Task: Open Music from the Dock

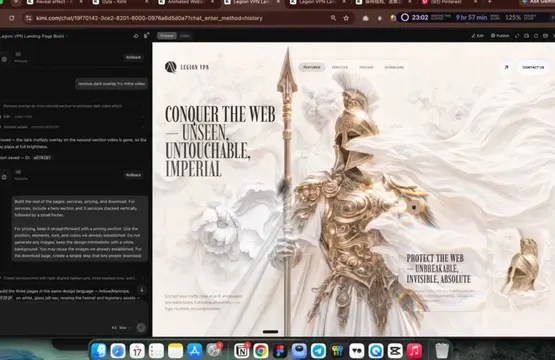Action: click(x=414, y=351)
